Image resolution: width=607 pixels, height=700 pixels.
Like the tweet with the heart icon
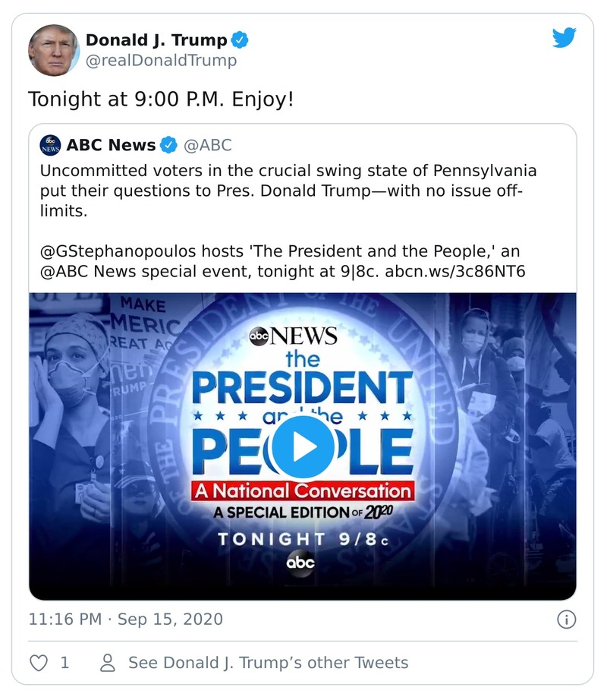(x=39, y=663)
